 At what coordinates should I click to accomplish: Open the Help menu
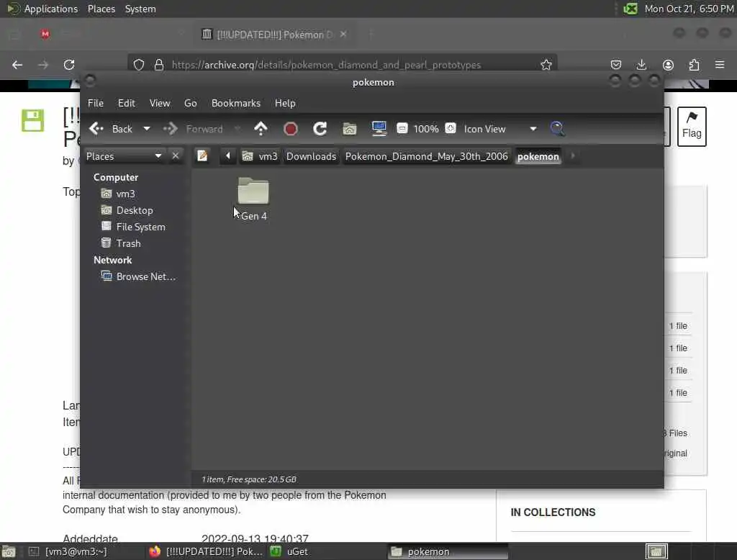(285, 103)
